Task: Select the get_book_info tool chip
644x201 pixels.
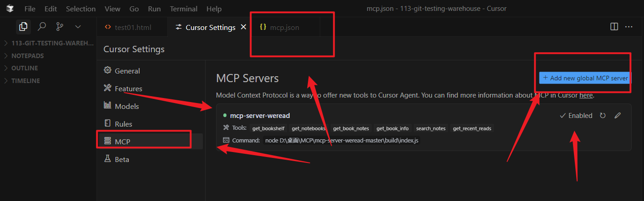Action: 392,128
